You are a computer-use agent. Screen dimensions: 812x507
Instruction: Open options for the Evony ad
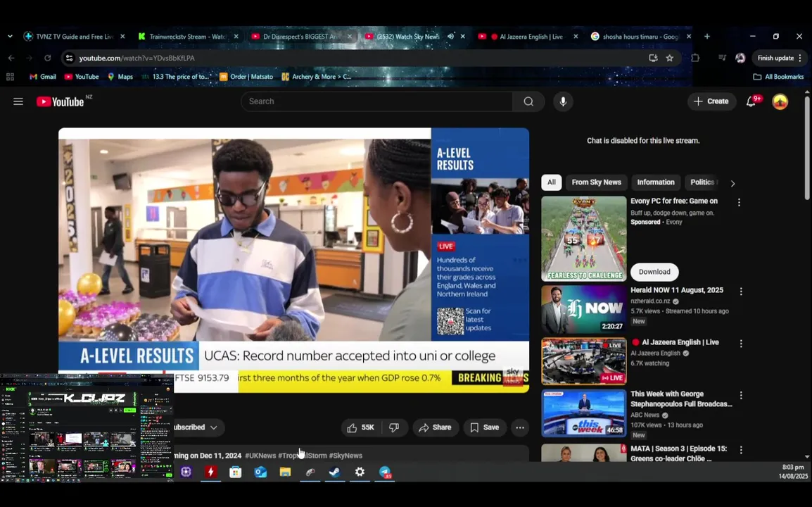point(739,203)
